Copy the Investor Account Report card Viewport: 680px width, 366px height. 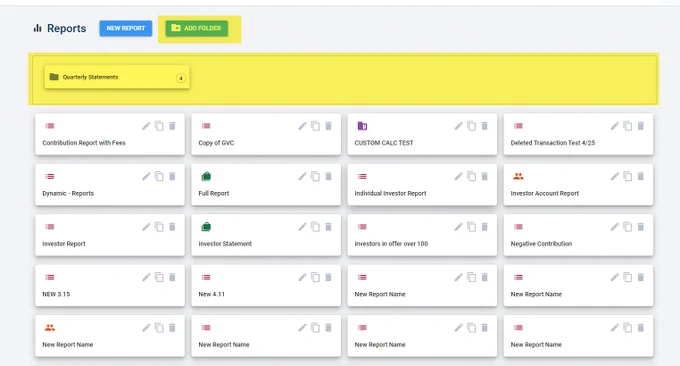pyautogui.click(x=628, y=176)
